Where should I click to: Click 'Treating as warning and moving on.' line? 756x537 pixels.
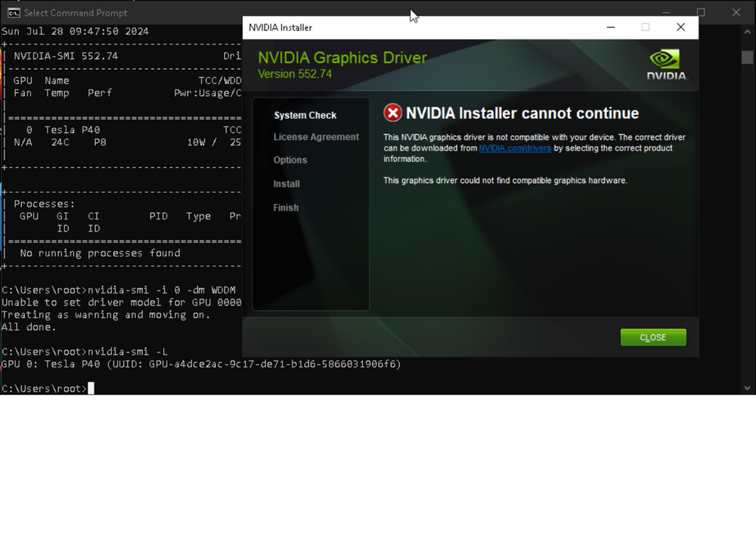(x=106, y=315)
